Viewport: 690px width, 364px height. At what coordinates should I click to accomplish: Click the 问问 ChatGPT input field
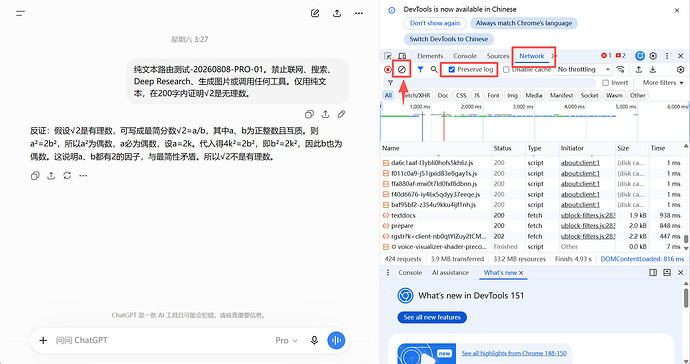pos(158,340)
